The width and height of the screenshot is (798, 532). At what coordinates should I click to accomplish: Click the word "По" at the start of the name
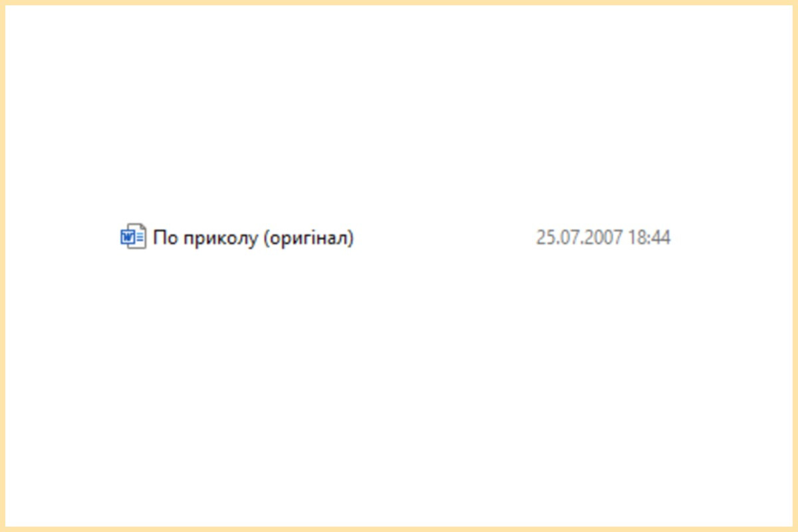point(164,237)
